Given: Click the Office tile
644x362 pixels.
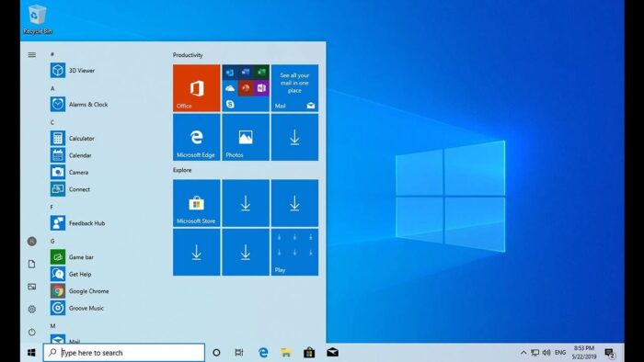Looking at the screenshot, I should (x=196, y=87).
